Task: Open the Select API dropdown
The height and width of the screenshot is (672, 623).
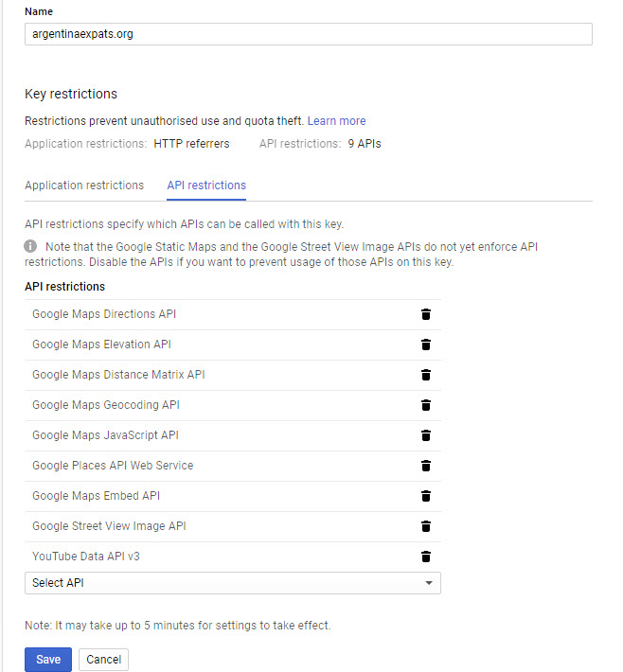Action: tap(232, 583)
